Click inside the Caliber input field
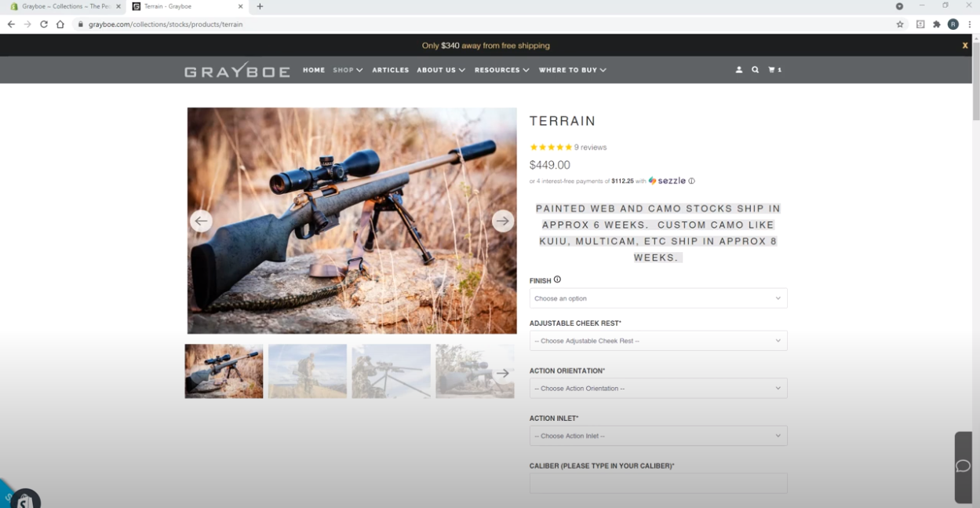980x508 pixels. click(x=658, y=482)
